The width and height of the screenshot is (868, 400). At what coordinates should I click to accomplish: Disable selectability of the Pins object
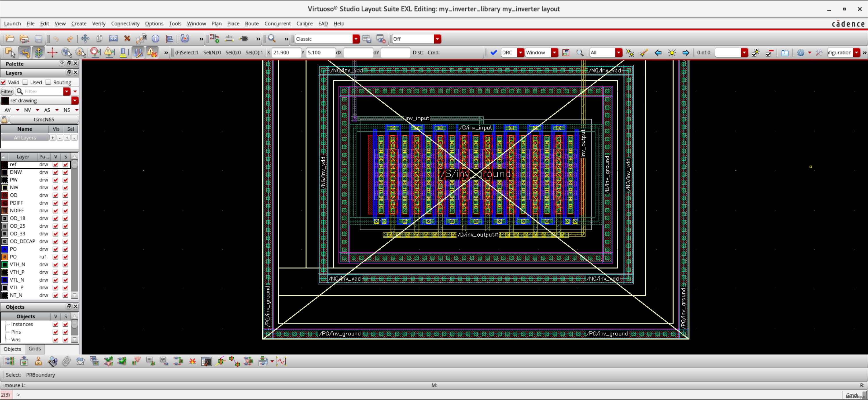point(65,332)
